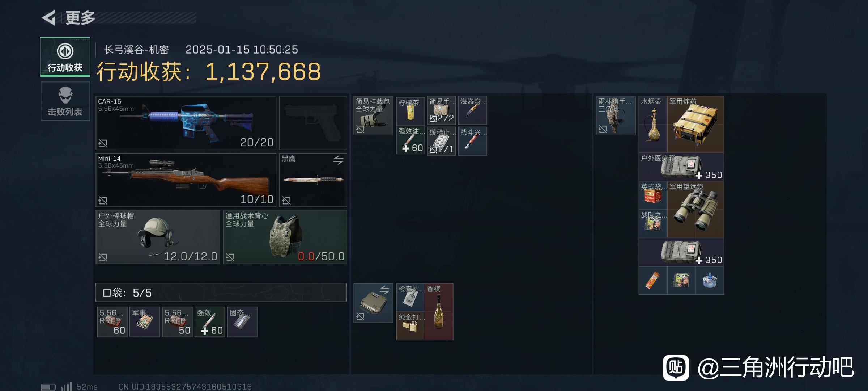Go back using the 更多 arrow
868x391 pixels.
pos(49,17)
